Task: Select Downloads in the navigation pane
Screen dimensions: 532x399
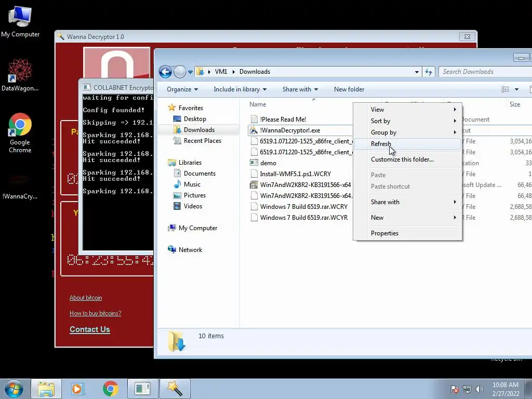Action: click(x=199, y=129)
